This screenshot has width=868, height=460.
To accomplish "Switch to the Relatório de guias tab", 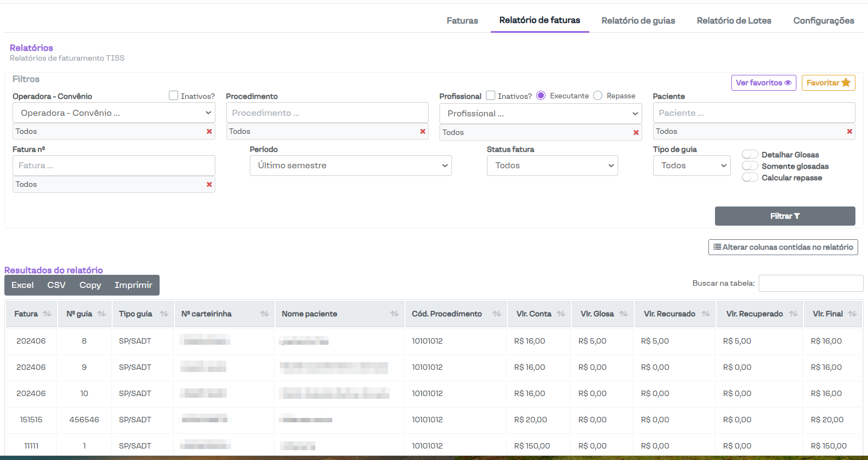I will tap(638, 21).
